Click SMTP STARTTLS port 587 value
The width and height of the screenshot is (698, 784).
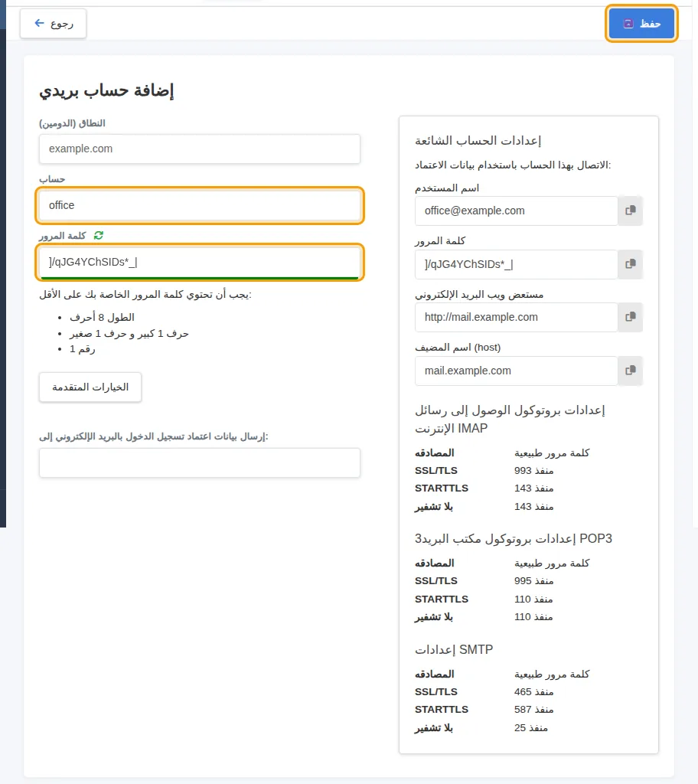(x=534, y=710)
